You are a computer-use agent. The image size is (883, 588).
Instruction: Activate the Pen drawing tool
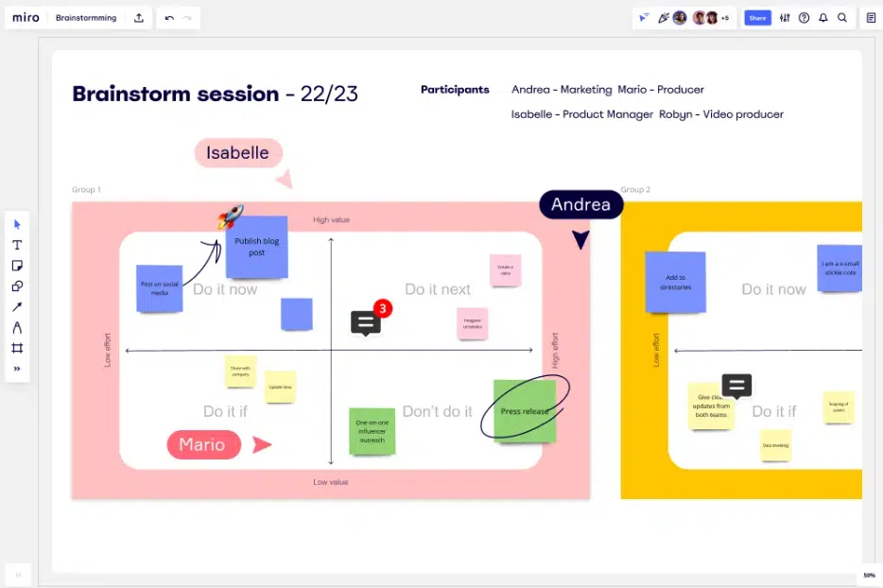pyautogui.click(x=17, y=328)
